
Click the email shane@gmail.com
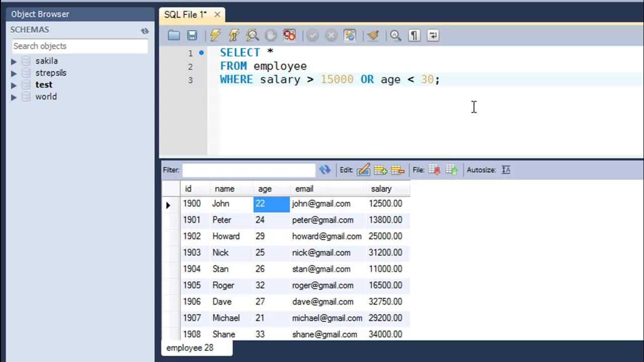(328, 334)
